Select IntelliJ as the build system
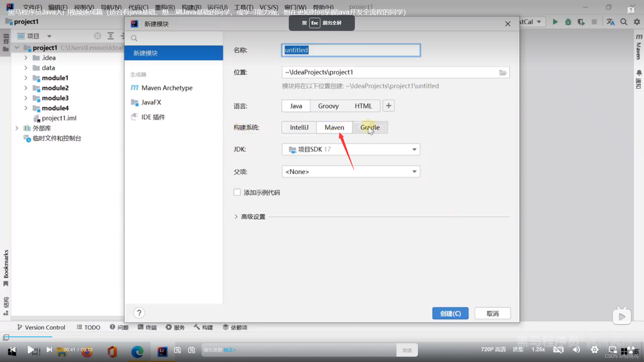The image size is (644, 362). 299,127
